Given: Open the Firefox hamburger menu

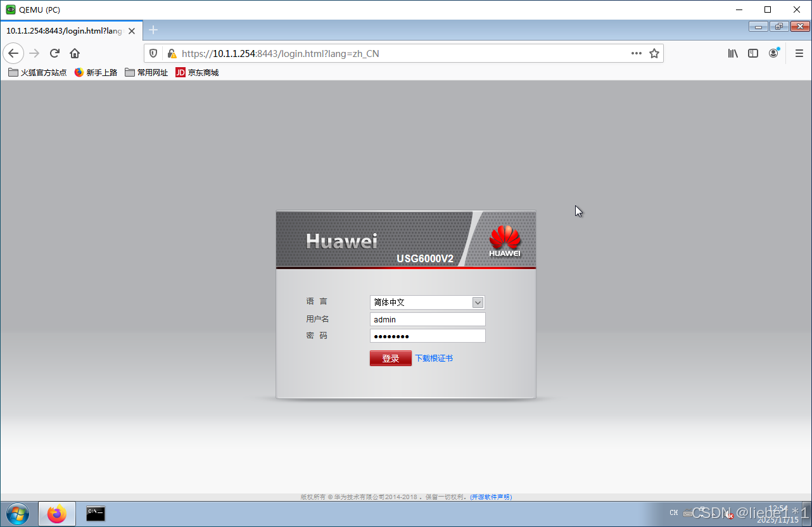Looking at the screenshot, I should click(x=799, y=54).
